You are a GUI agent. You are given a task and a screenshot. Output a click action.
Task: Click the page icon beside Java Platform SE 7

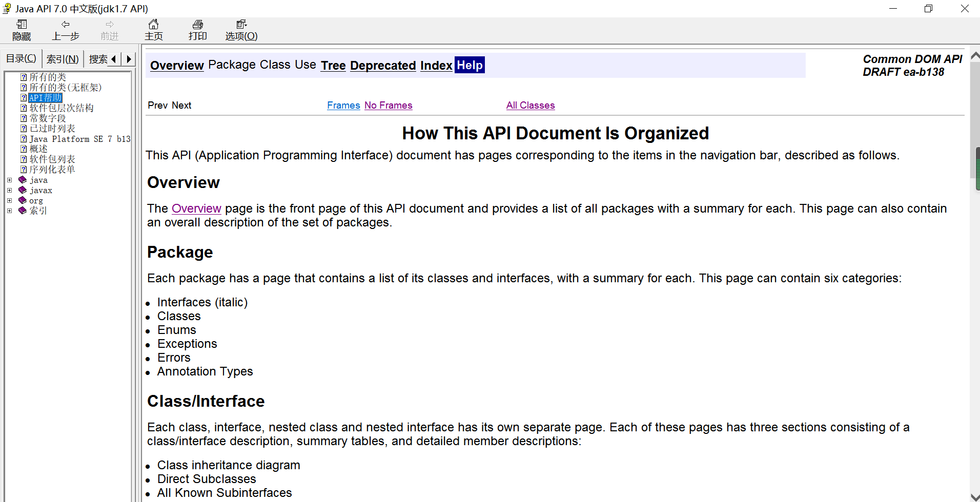[x=24, y=138]
